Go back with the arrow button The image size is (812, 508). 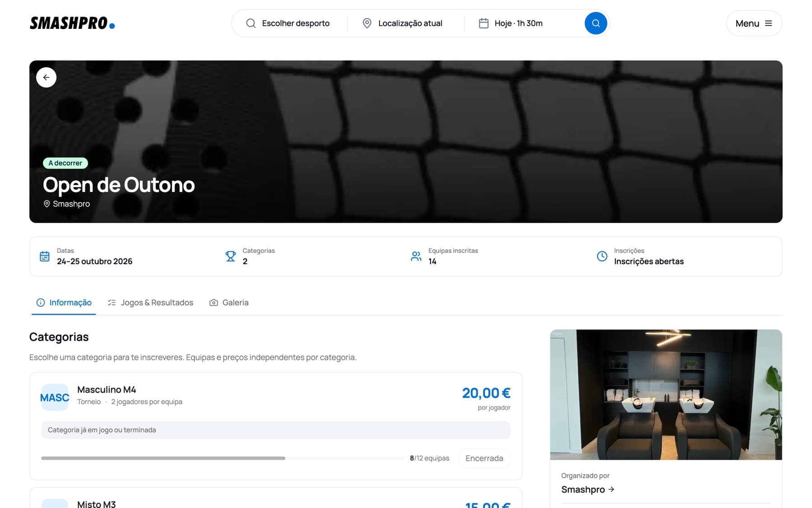[x=46, y=77]
